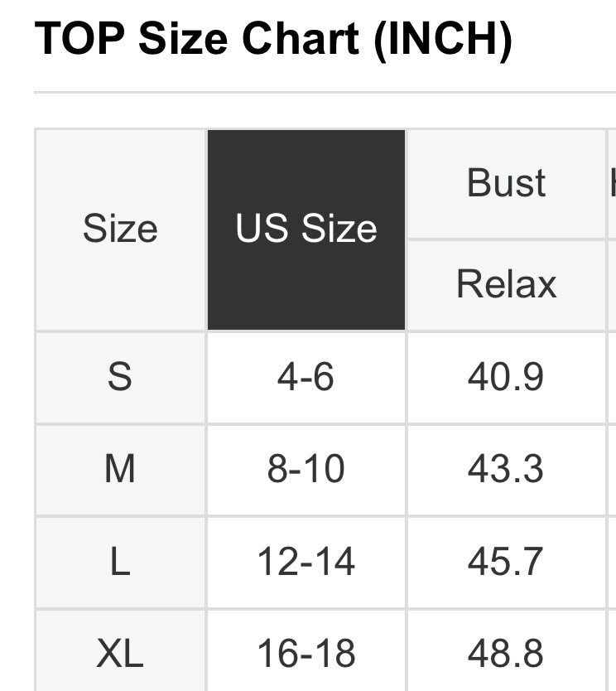Click the Size column header cell

120,230
